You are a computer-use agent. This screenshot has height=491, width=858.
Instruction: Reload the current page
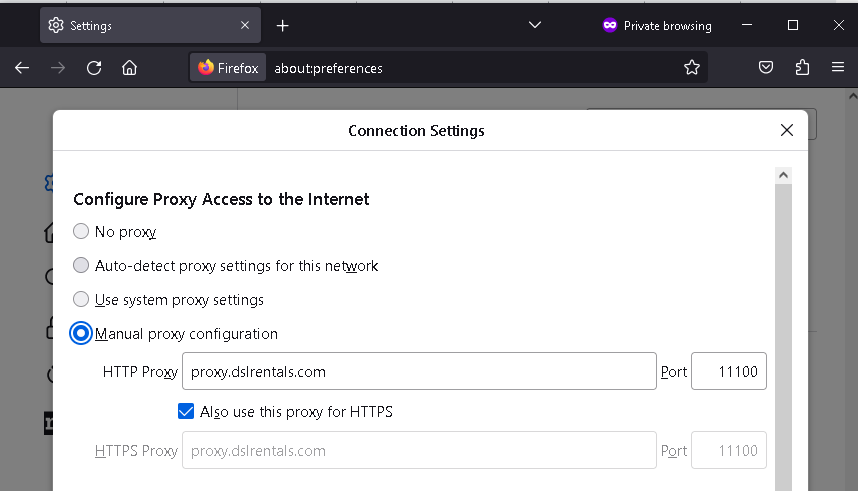(x=94, y=68)
